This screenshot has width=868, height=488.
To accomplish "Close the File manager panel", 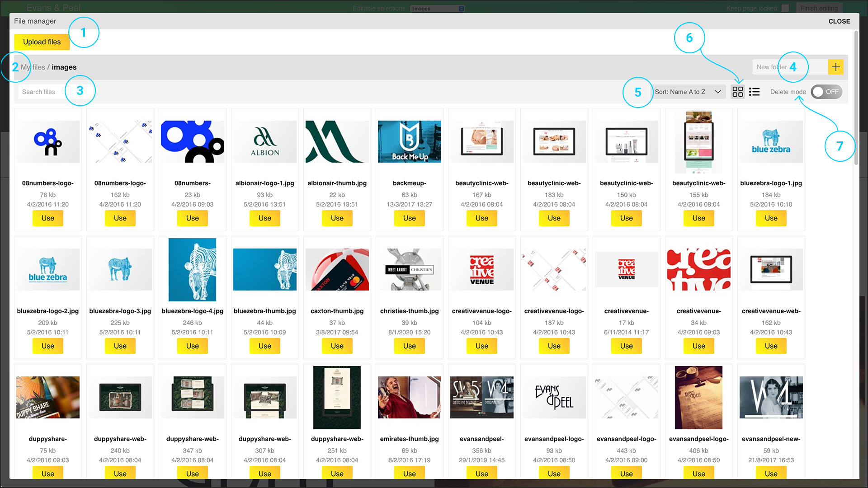I will [839, 21].
